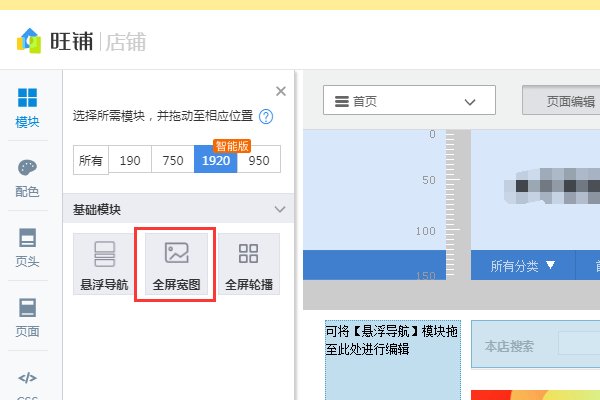Click the 本店搜索 search module
The height and width of the screenshot is (400, 600).
(x=535, y=344)
